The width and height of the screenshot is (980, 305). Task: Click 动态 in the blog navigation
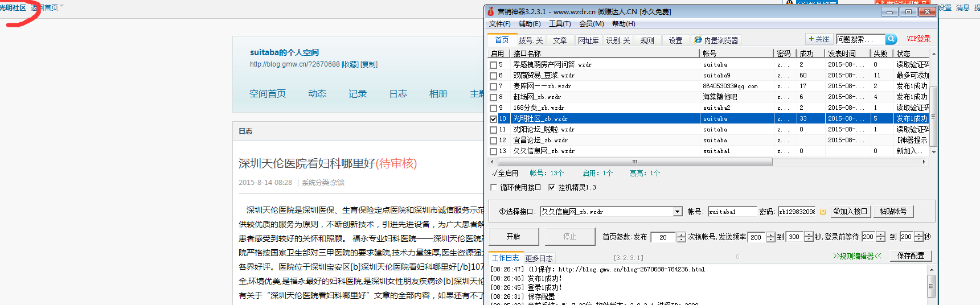pyautogui.click(x=317, y=94)
